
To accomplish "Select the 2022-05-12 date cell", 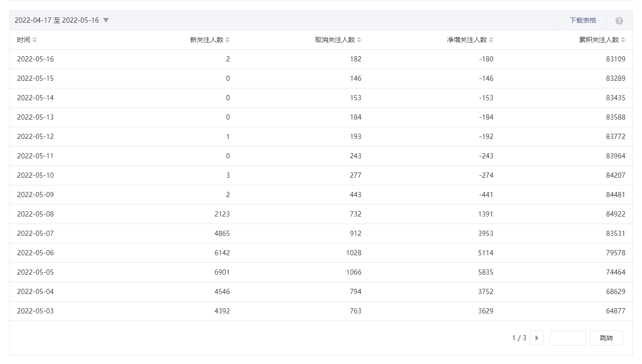I will [x=35, y=137].
